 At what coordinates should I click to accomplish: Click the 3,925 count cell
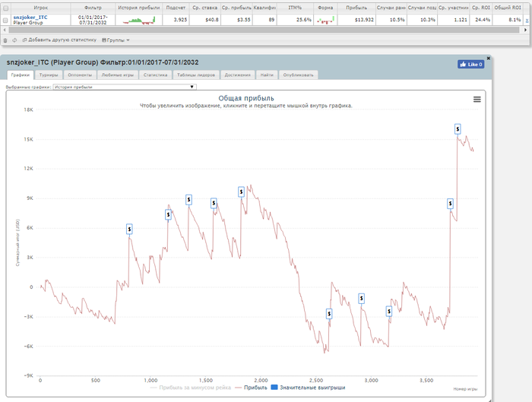176,20
